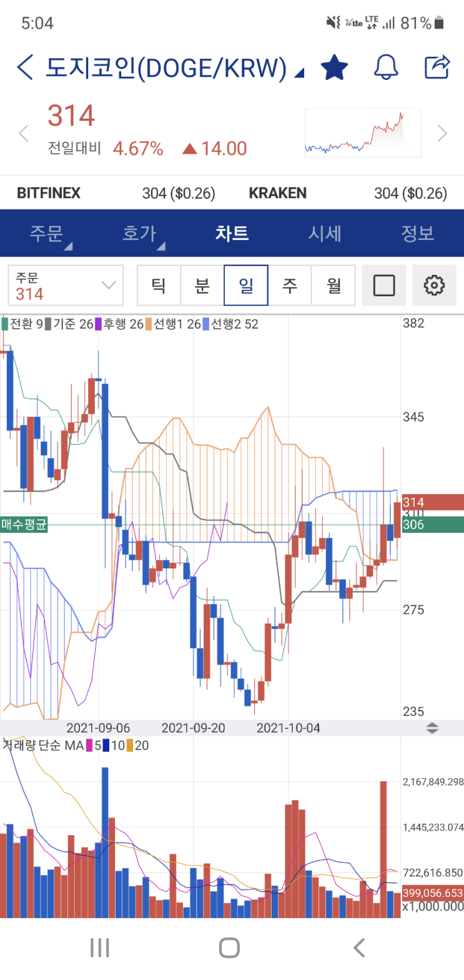Select 분 chart interval

pyautogui.click(x=202, y=285)
